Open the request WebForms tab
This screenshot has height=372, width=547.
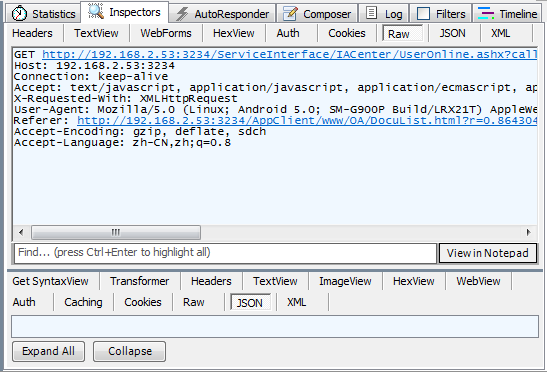(x=166, y=33)
